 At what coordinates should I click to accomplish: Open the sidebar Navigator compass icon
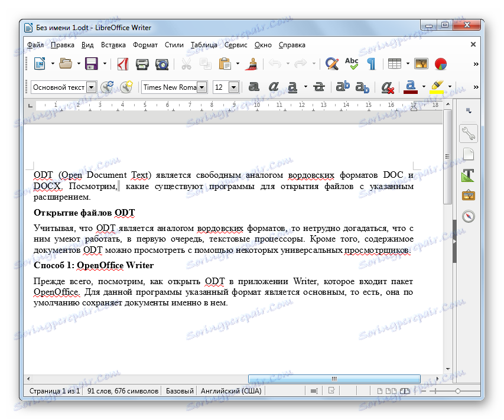coord(468,216)
